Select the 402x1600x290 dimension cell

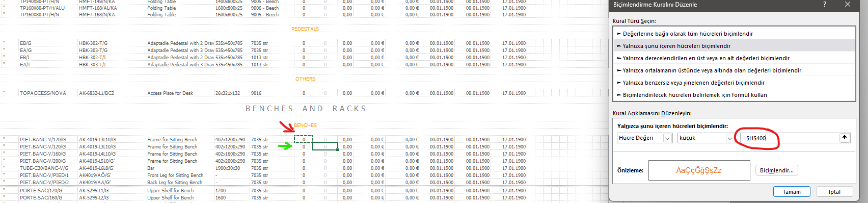tap(230, 154)
